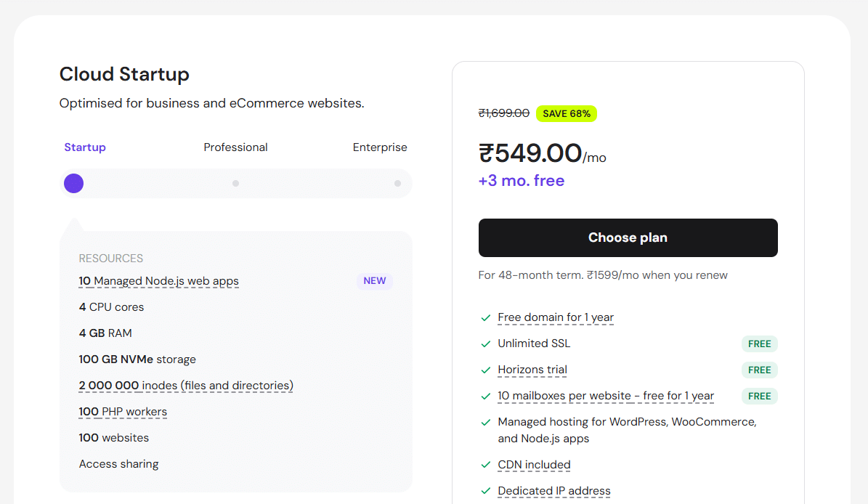
Task: Click the 100 PHP workers link
Action: click(x=122, y=412)
